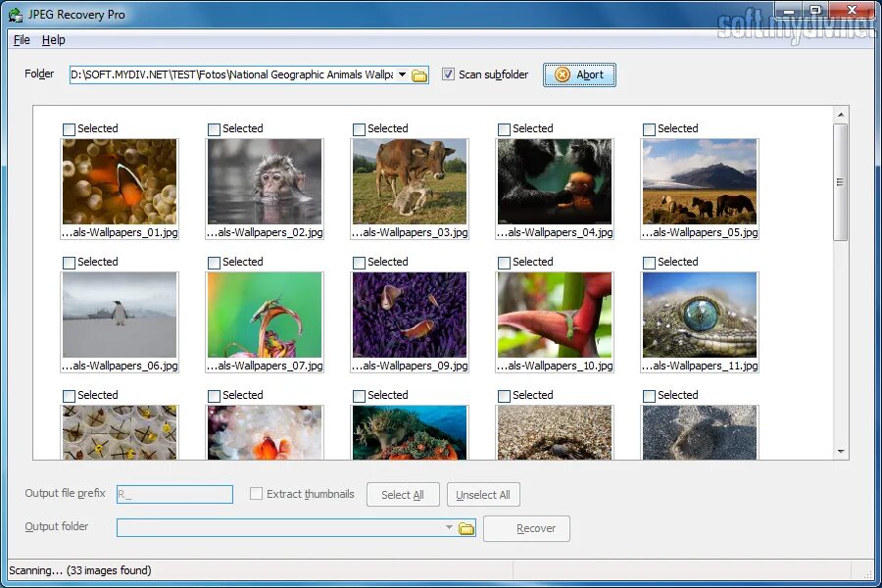
Task: Click the '…als-Wallpapers_01.jpg' file name
Action: coord(120,232)
